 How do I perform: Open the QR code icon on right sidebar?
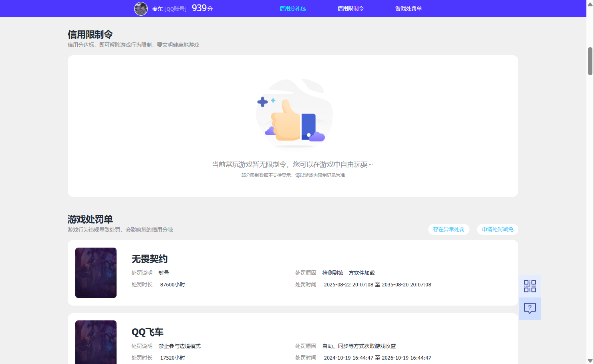pos(530,286)
